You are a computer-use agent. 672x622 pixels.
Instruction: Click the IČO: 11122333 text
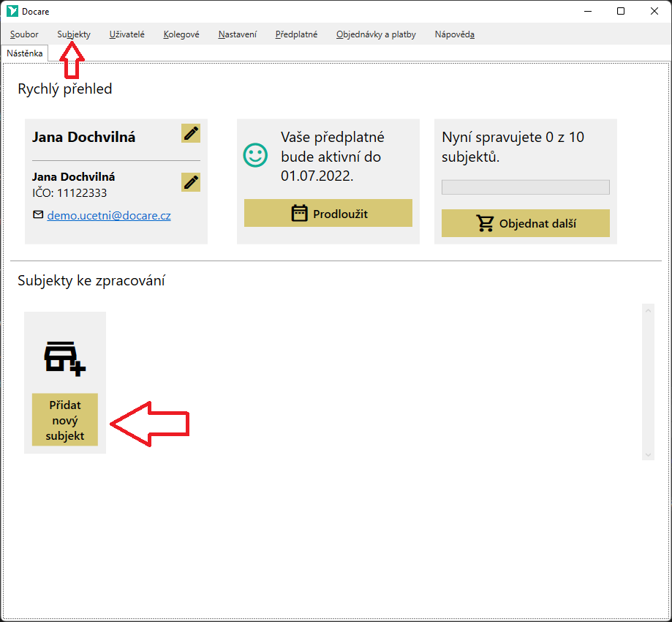click(x=69, y=193)
